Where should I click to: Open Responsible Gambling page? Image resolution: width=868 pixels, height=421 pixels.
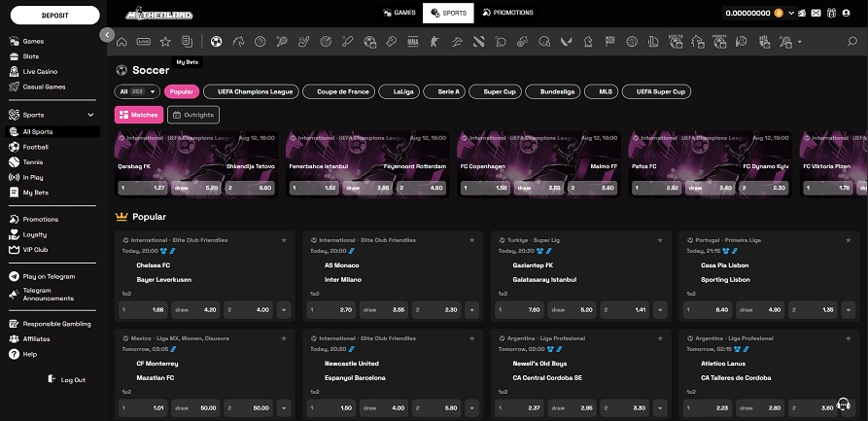pos(56,324)
